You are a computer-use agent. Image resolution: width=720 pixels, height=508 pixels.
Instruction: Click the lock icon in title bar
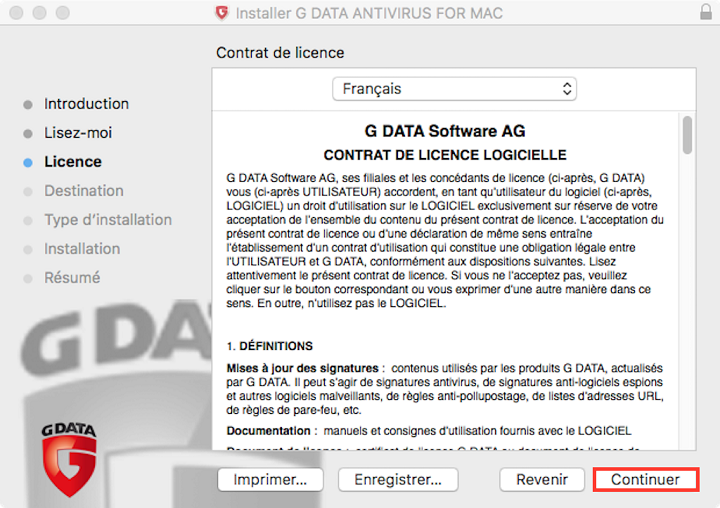coord(706,12)
